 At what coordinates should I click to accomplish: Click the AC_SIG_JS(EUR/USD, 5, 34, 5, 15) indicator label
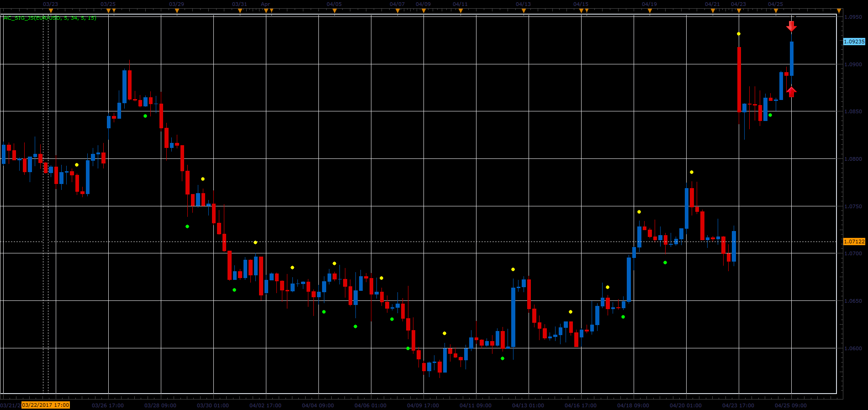point(50,18)
